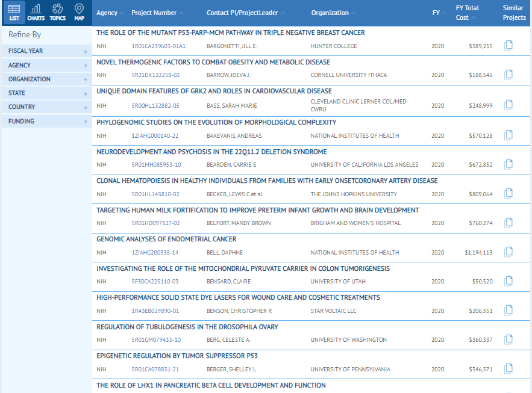Expand the State filter
Viewport: 532px width, 393px height.
coord(47,93)
